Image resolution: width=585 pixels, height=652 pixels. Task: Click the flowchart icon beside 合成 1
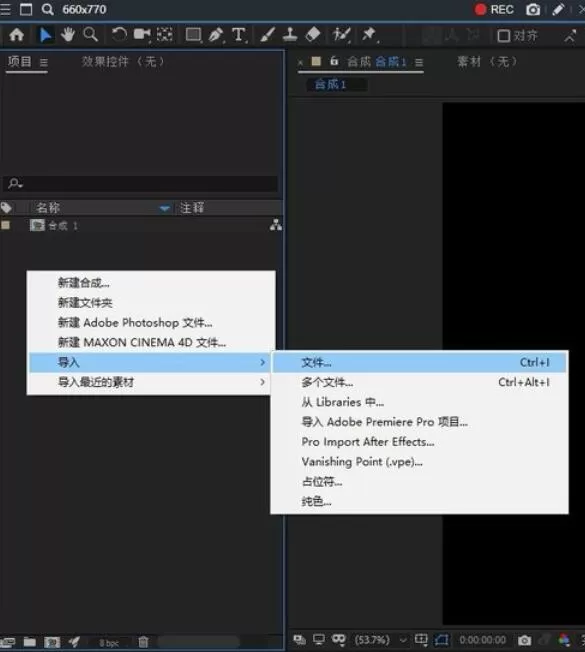(276, 225)
